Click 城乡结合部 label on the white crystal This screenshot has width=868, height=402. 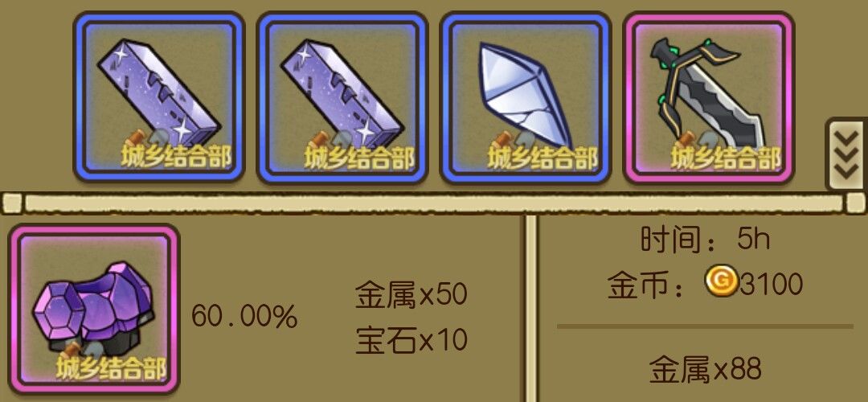coord(542,158)
